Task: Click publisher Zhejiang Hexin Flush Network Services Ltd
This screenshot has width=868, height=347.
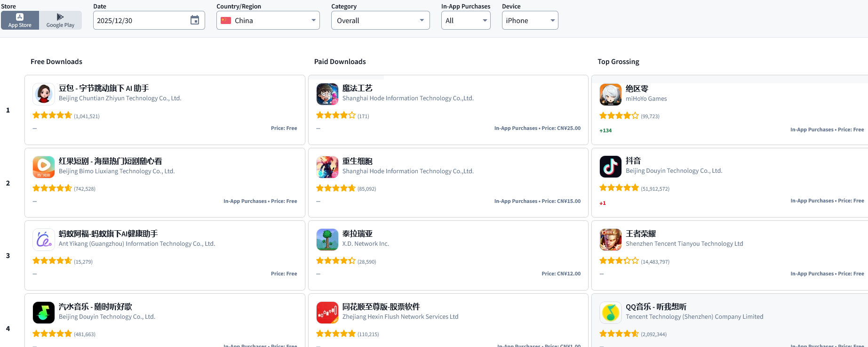Action: [x=400, y=317]
